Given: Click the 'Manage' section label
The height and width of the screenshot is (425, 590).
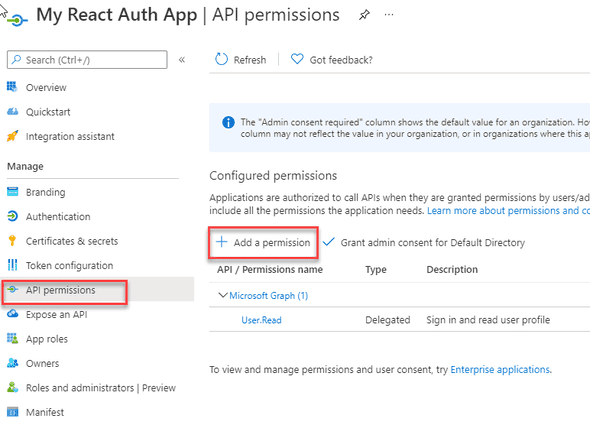Looking at the screenshot, I should 25,166.
